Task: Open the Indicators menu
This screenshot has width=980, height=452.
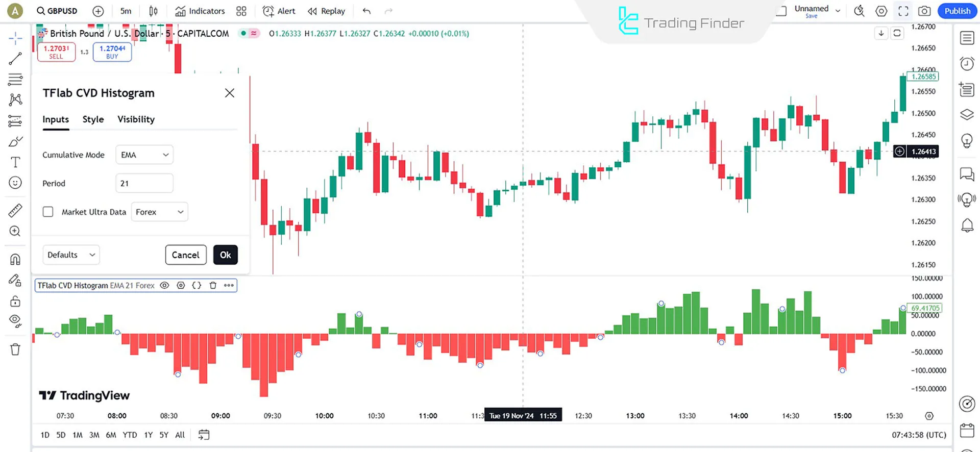Action: coord(200,11)
